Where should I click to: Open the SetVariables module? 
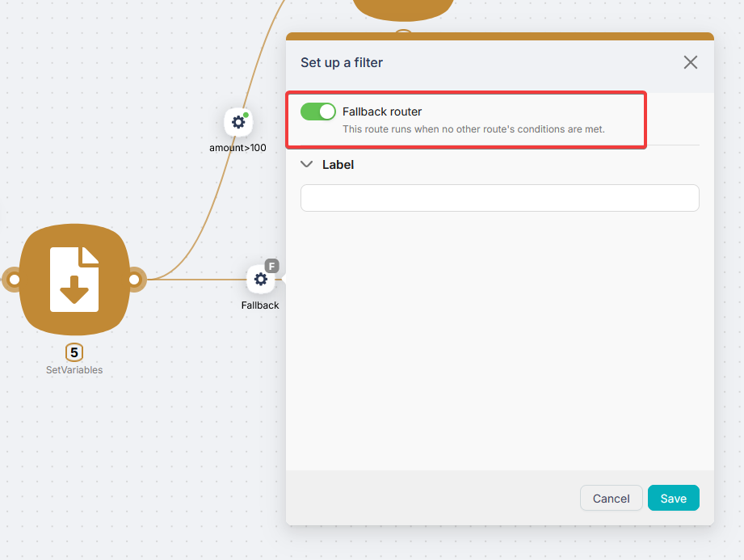[x=74, y=280]
